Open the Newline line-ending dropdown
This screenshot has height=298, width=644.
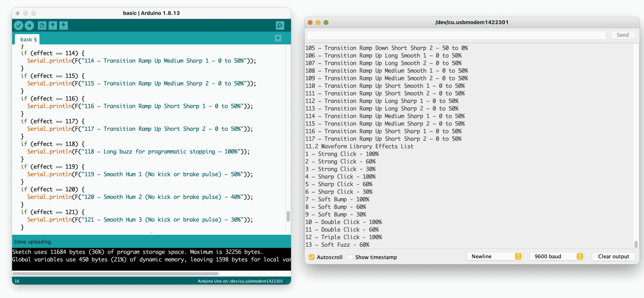494,256
